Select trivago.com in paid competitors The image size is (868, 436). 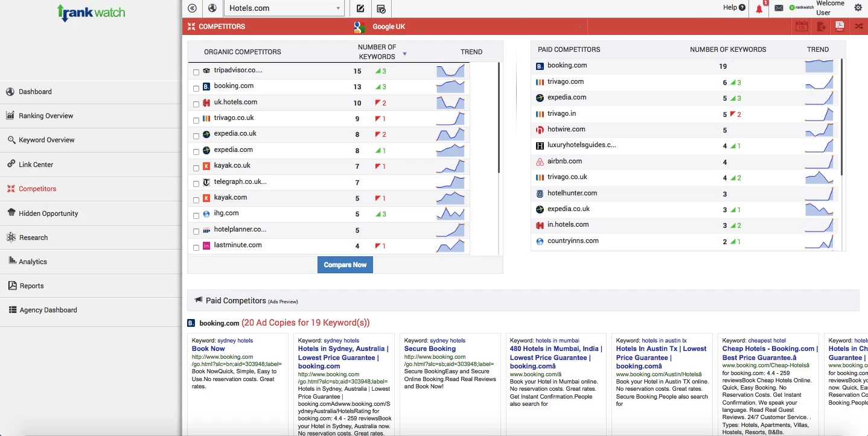tap(566, 81)
